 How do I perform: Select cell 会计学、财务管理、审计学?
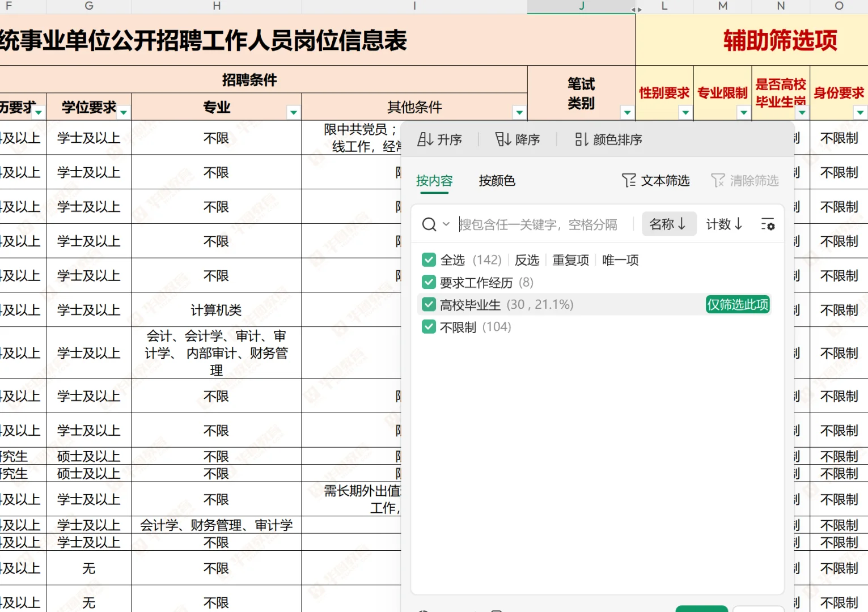coord(217,525)
